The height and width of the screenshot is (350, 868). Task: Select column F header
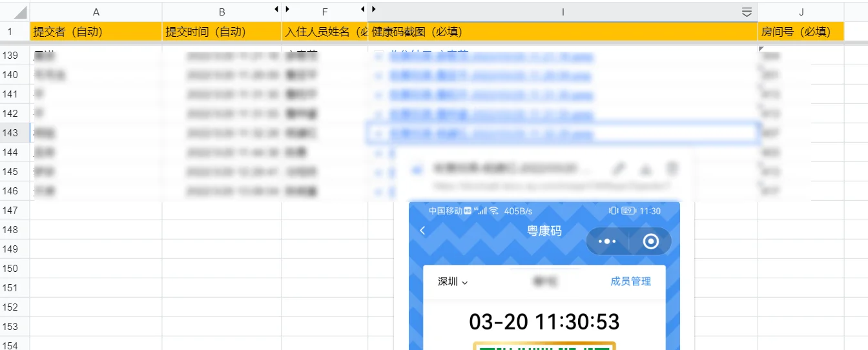point(325,12)
